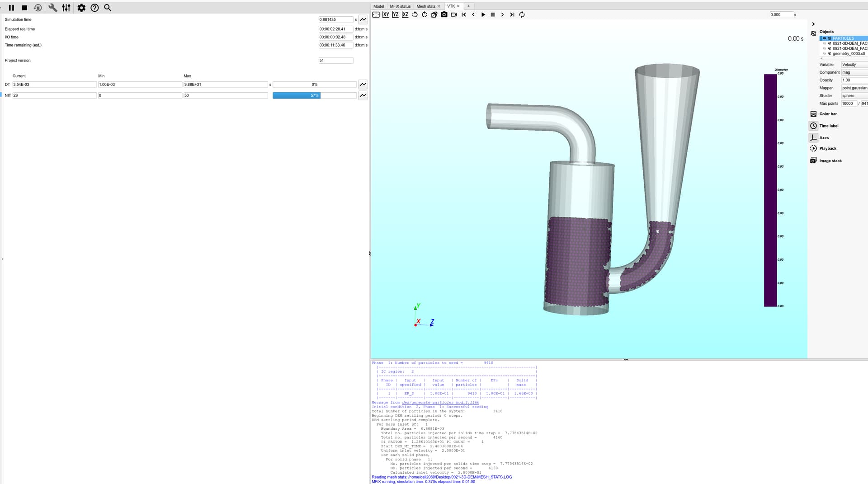
Task: Set the view to the XY plane
Action: click(386, 14)
